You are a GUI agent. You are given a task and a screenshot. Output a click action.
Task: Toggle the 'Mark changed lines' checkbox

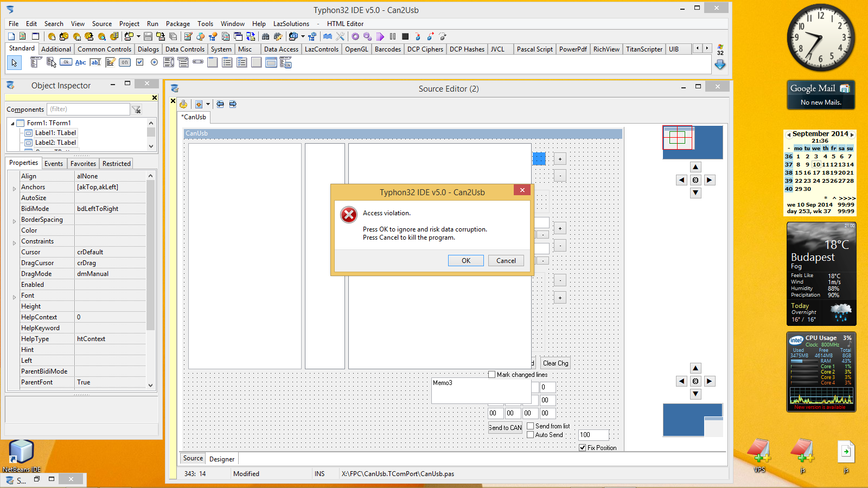tap(492, 375)
